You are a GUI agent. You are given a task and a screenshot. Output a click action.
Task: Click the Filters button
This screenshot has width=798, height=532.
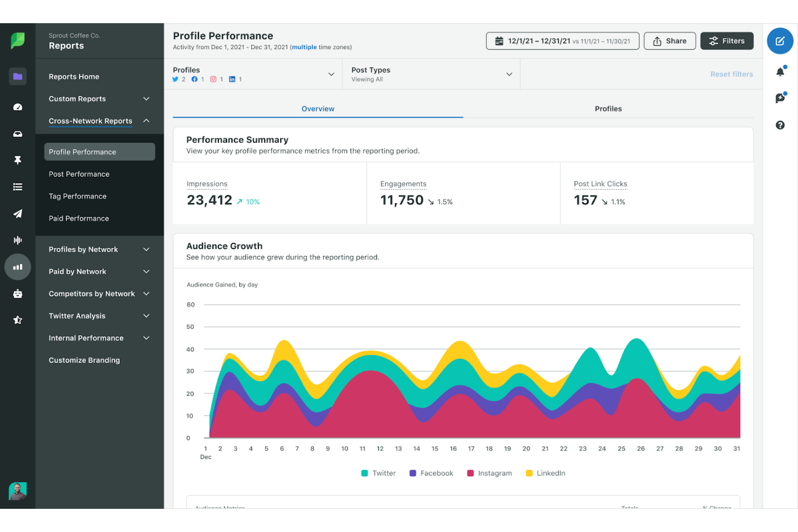(x=727, y=41)
